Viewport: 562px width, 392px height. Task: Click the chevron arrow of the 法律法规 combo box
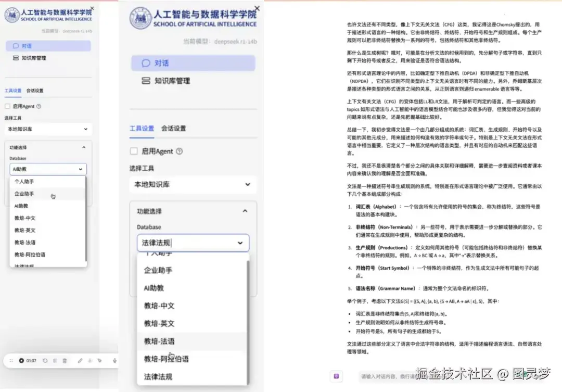tap(240, 243)
